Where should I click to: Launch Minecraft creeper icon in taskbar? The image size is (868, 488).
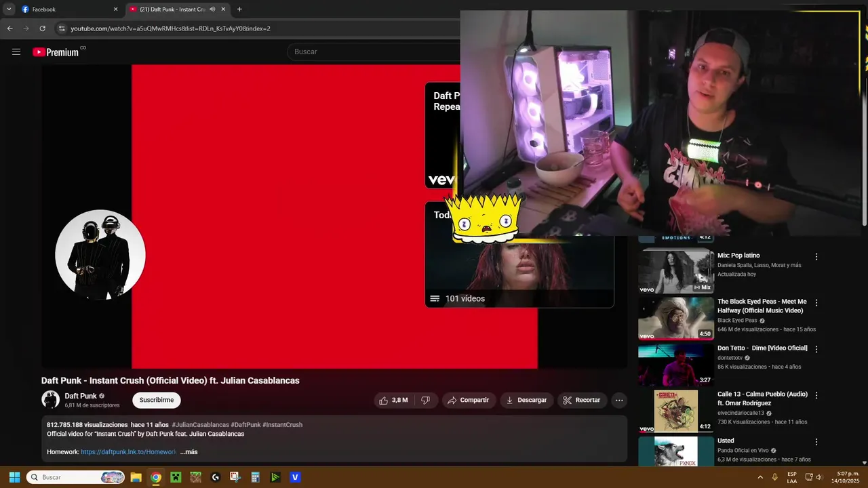pos(176,477)
